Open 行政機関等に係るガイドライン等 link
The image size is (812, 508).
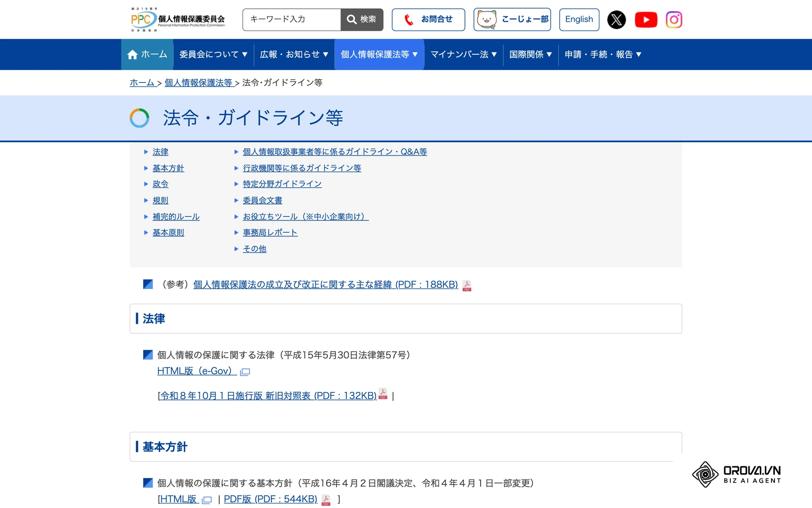point(302,168)
